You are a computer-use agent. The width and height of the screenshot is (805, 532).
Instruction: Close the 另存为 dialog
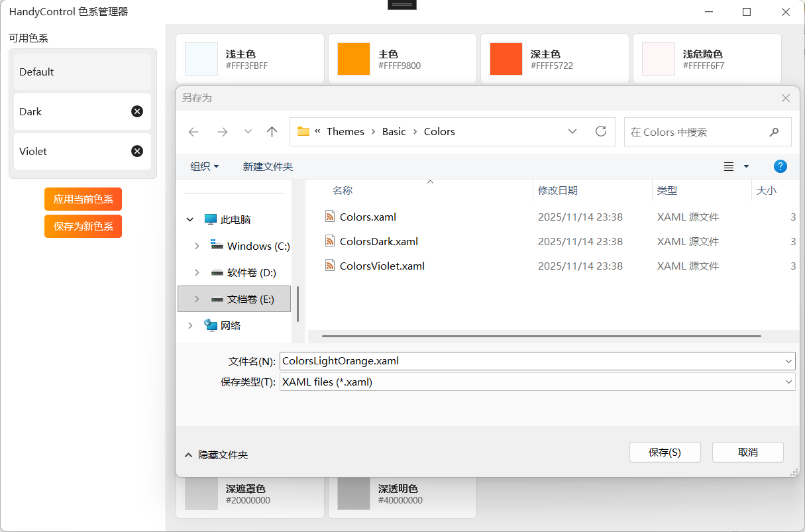(786, 98)
